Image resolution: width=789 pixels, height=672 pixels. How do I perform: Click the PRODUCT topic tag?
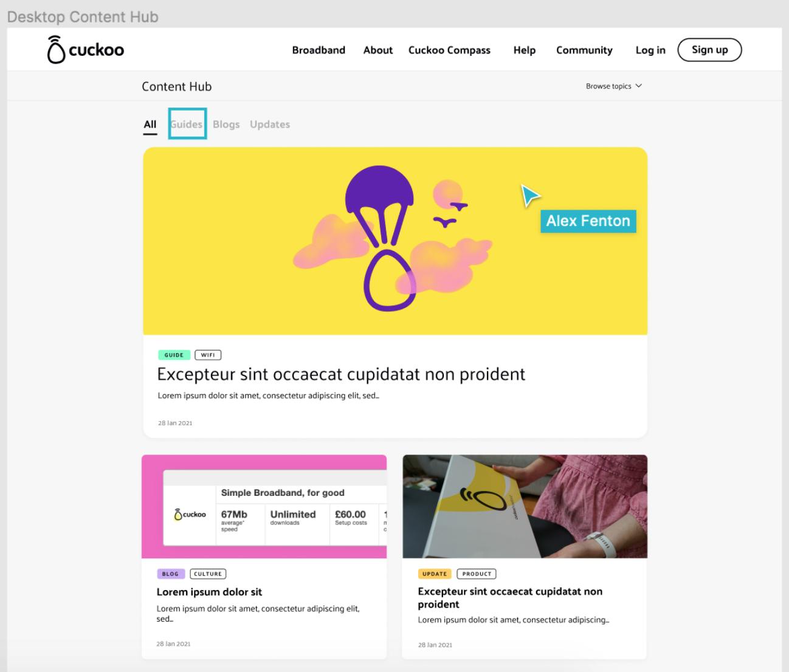coord(477,574)
